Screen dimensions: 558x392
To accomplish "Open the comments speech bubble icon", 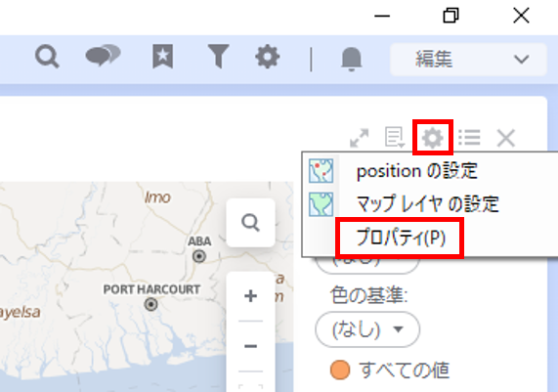I will click(x=104, y=56).
